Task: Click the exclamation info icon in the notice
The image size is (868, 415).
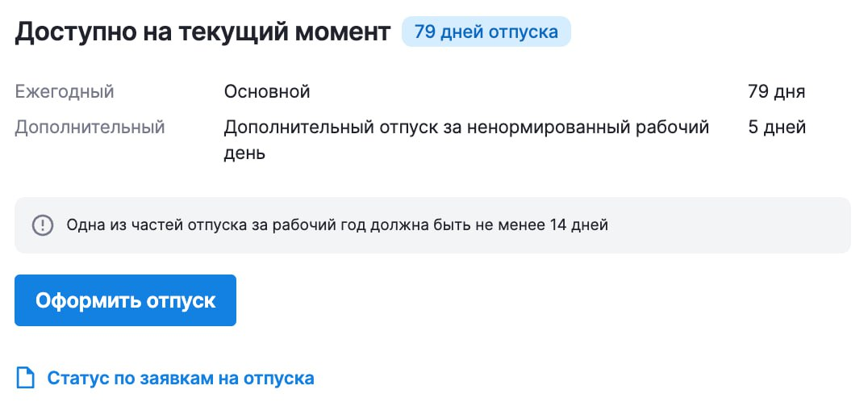Action: point(43,225)
